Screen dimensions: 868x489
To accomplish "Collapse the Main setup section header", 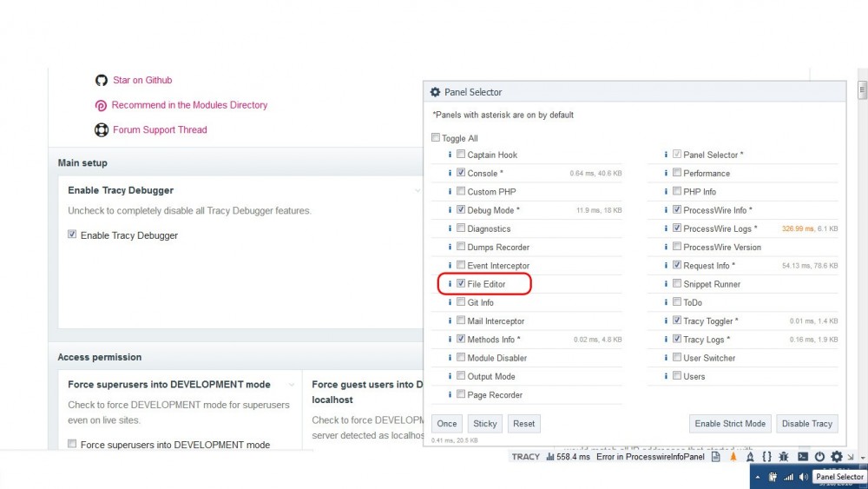I will point(82,162).
